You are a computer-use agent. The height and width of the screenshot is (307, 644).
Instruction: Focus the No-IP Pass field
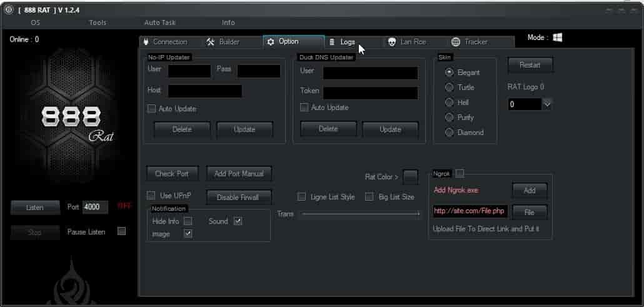click(x=259, y=71)
